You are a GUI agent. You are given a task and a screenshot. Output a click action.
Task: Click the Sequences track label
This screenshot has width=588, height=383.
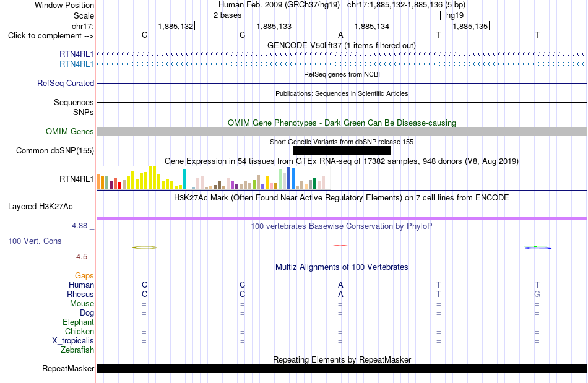click(x=74, y=102)
